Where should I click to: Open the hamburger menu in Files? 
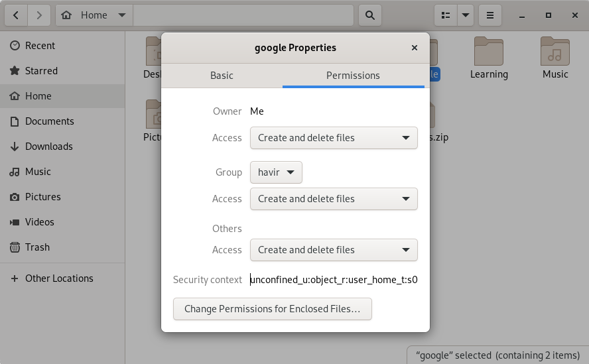pos(490,15)
